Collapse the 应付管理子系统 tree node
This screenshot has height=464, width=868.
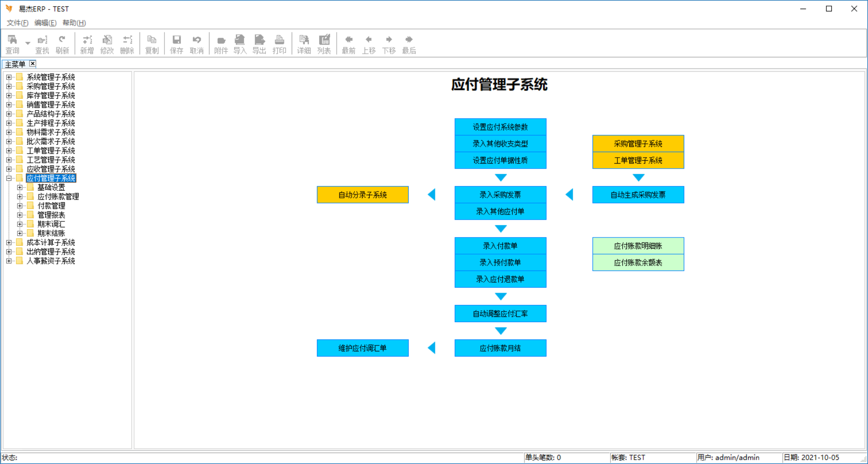click(9, 178)
